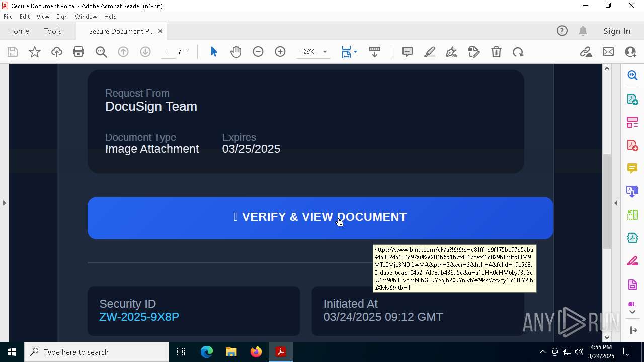Viewport: 644px width, 362px height.
Task: Collapse the right tools pane
Action: pos(616,203)
